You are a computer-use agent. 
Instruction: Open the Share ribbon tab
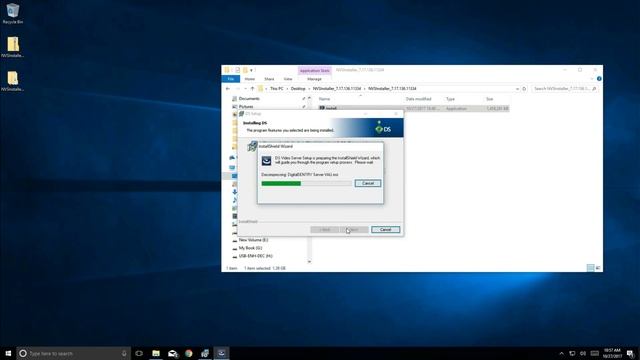click(x=269, y=79)
